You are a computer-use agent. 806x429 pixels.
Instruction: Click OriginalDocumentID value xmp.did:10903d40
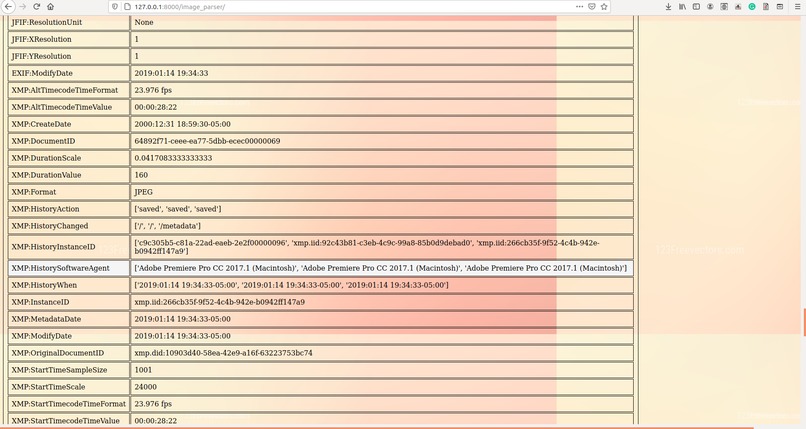(x=223, y=352)
